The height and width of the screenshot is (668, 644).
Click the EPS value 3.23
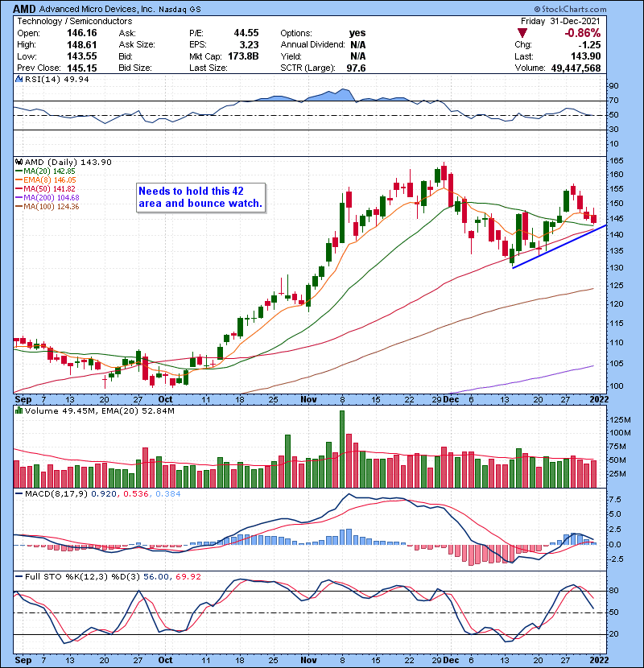(x=249, y=45)
